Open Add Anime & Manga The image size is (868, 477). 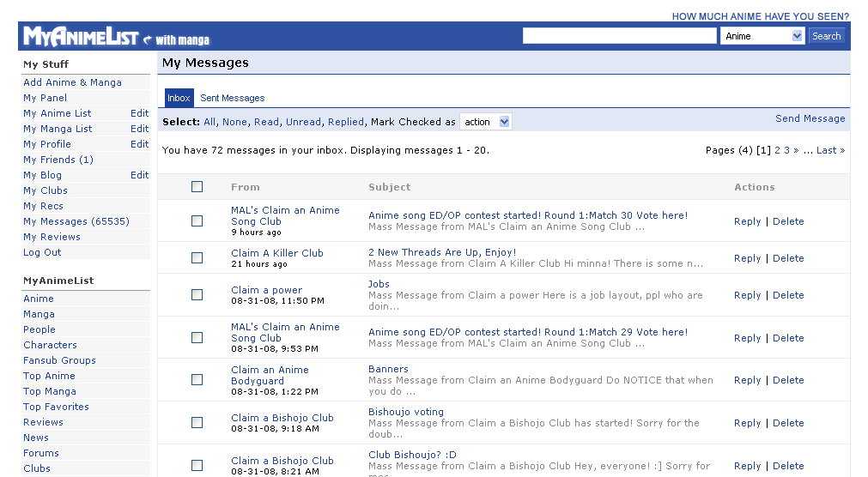coord(72,82)
